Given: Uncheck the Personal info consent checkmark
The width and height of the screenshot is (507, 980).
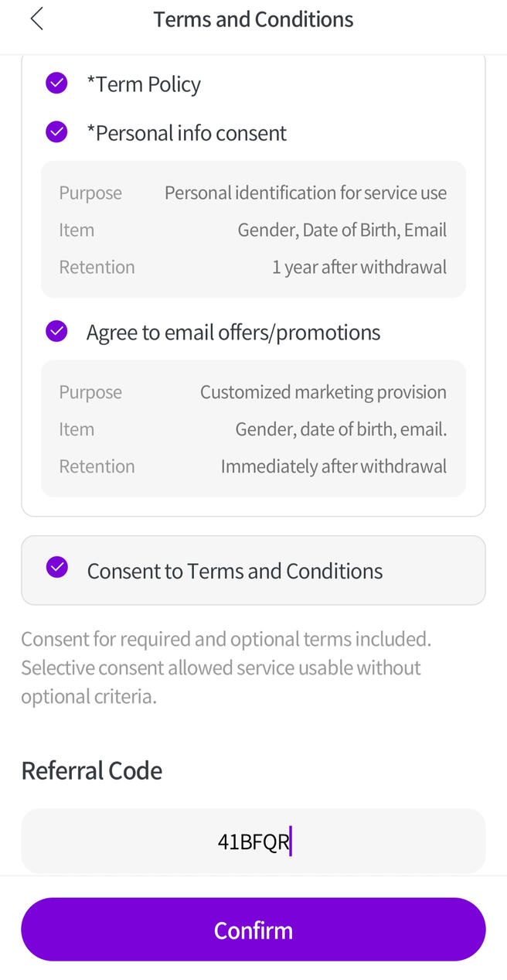Looking at the screenshot, I should click(56, 132).
